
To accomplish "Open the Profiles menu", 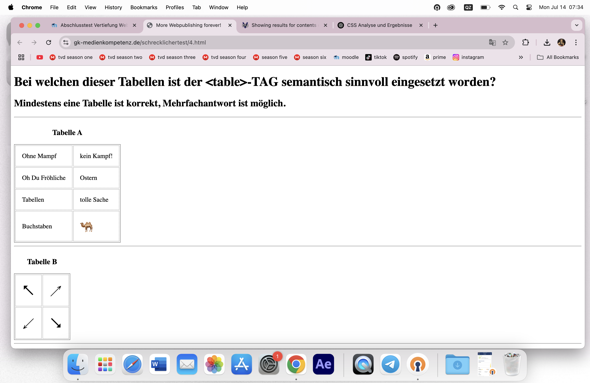I will 175,7.
